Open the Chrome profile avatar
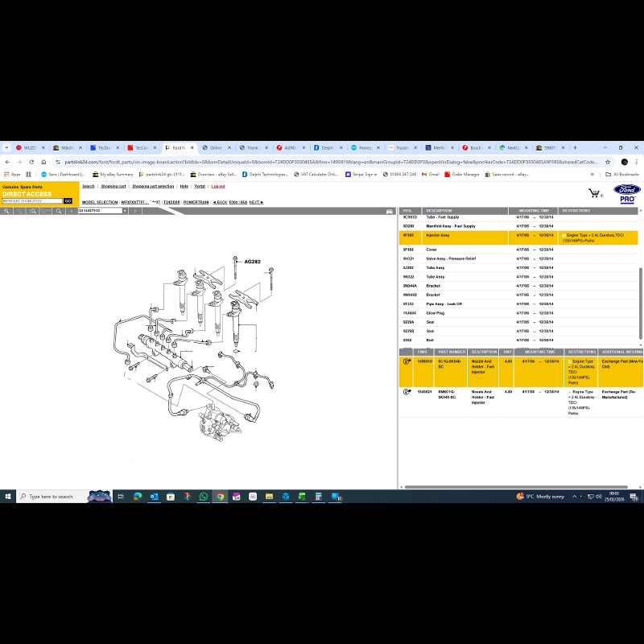The height and width of the screenshot is (644, 644). pos(625,162)
